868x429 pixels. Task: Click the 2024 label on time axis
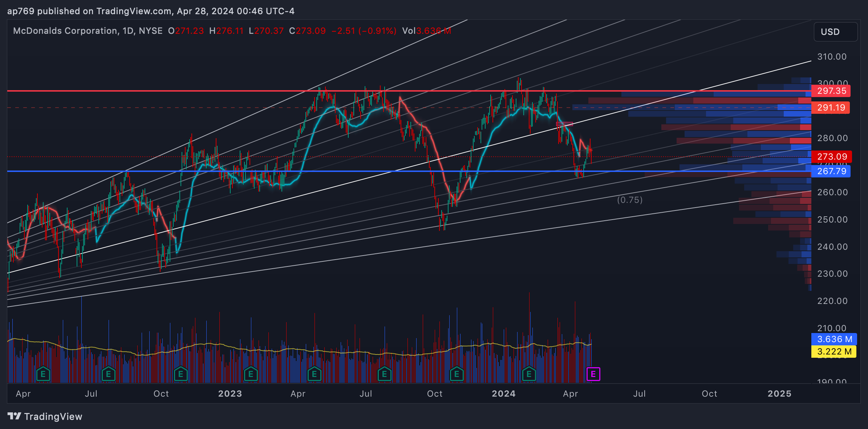coord(503,394)
